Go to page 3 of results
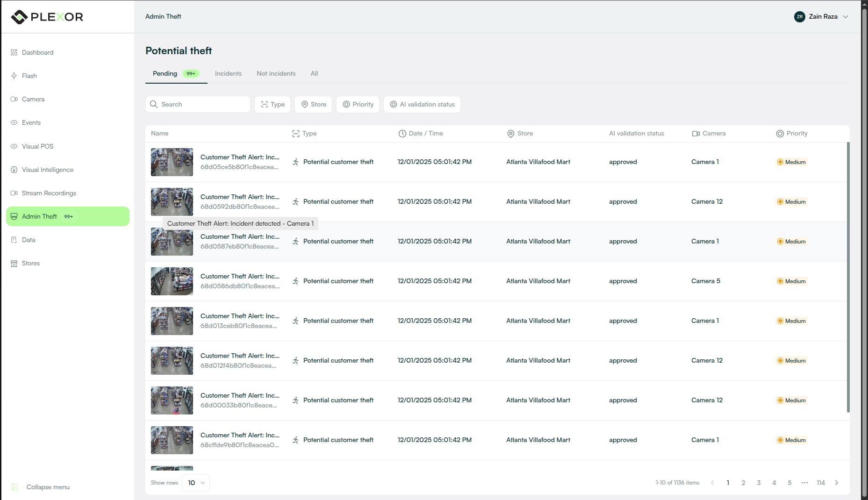The image size is (868, 500). pyautogui.click(x=759, y=483)
